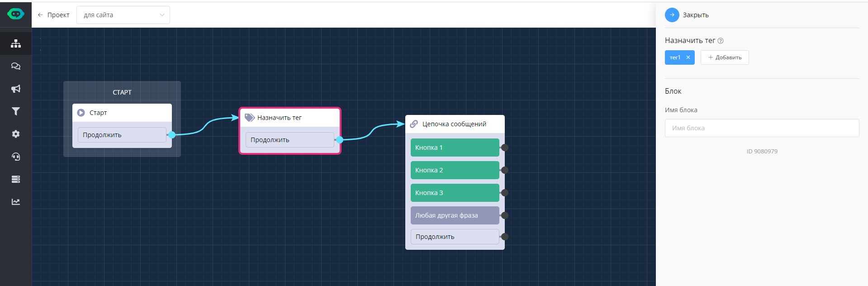The image size is (868, 286).
Task: Open the funnel filter sidebar icon
Action: click(x=16, y=111)
